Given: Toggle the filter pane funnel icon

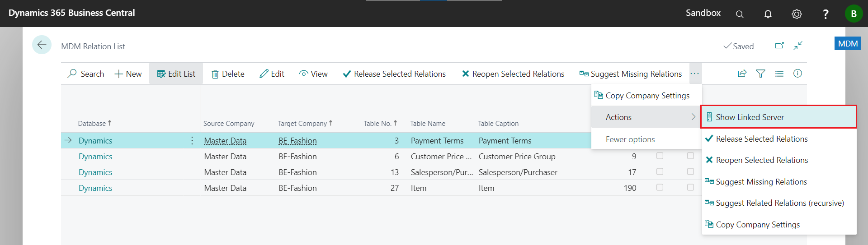Looking at the screenshot, I should (x=761, y=74).
